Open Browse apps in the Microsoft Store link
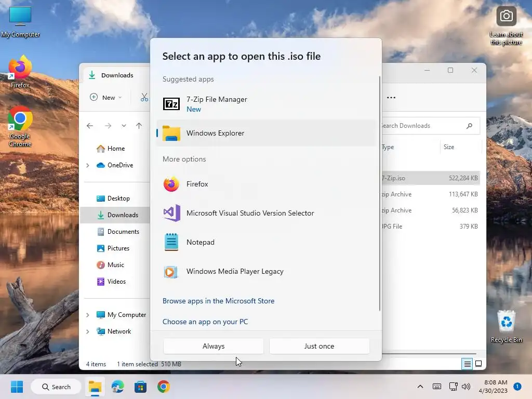Viewport: 532px width, 399px height. pyautogui.click(x=219, y=301)
